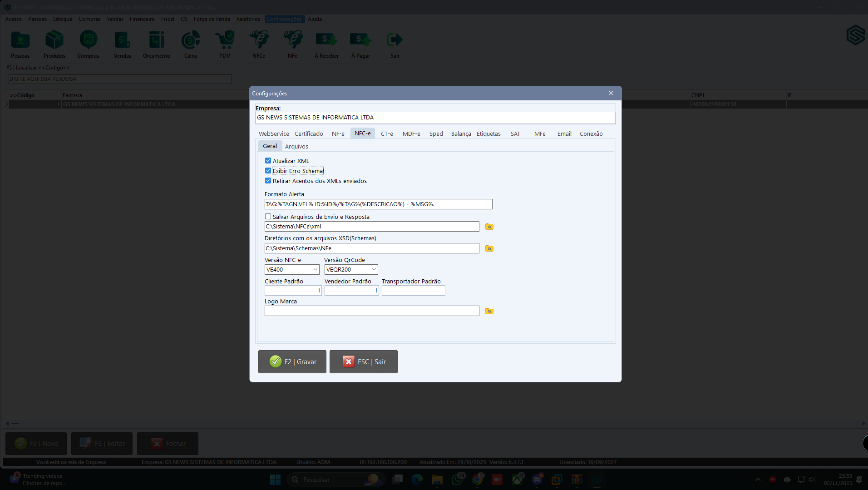The width and height of the screenshot is (868, 490).
Task: Switch to the Certificado tab
Action: (309, 134)
